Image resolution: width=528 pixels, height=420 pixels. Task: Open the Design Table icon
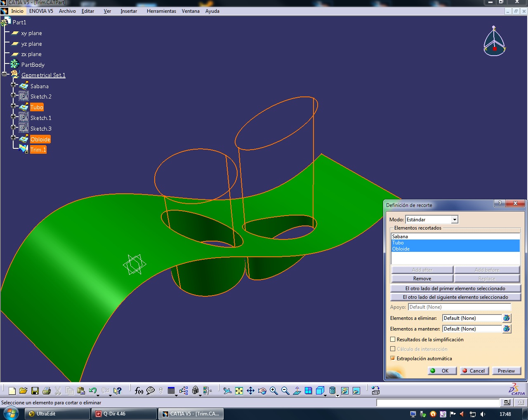(171, 391)
